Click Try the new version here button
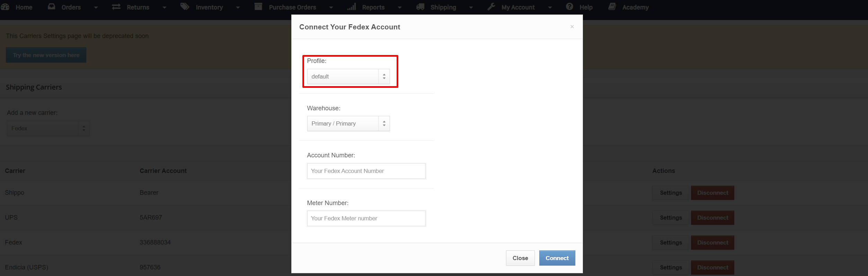Viewport: 868px width, 276px height. [x=46, y=55]
